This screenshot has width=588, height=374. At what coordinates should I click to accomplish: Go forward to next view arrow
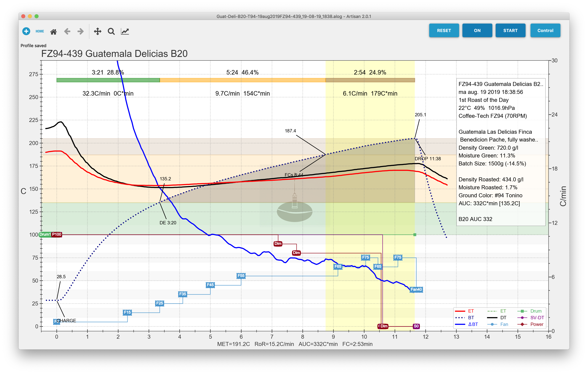point(80,31)
